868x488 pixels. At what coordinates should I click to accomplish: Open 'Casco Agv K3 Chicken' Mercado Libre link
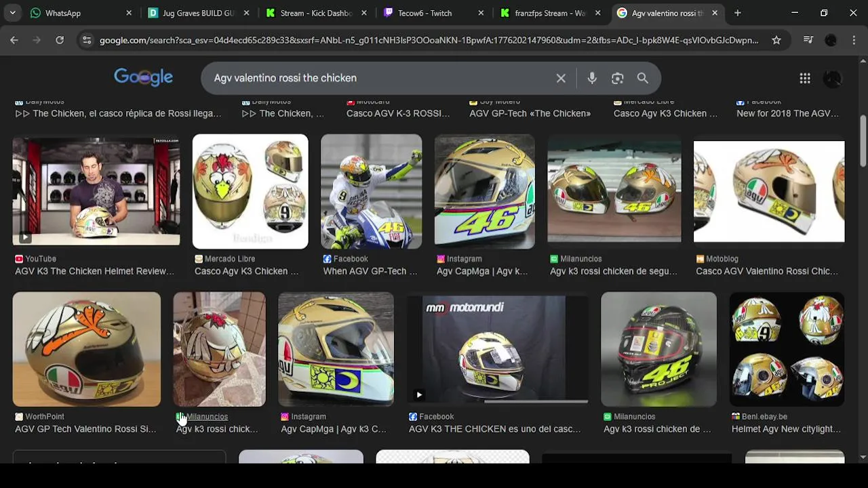246,271
